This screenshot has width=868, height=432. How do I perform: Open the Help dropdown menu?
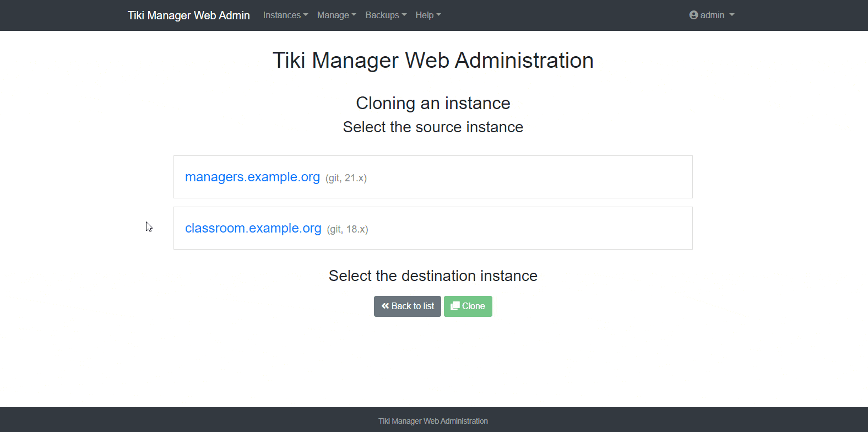coord(428,15)
